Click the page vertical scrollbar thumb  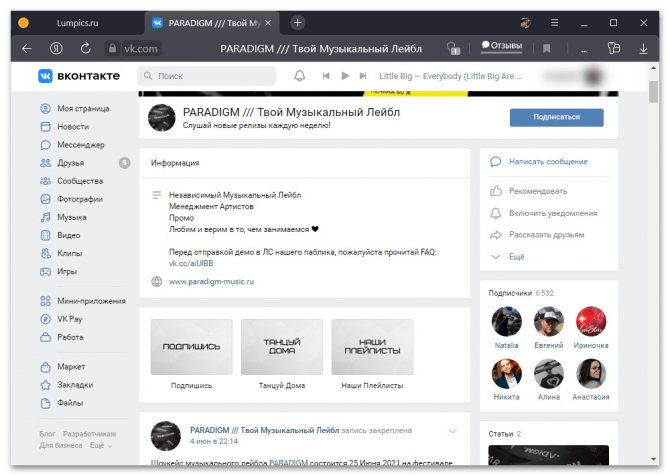click(653, 92)
